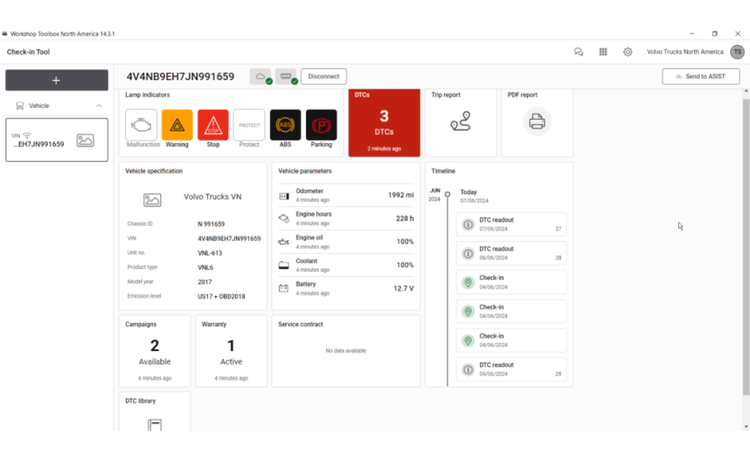Click the PDF report printer icon
750x459 pixels.
point(537,121)
